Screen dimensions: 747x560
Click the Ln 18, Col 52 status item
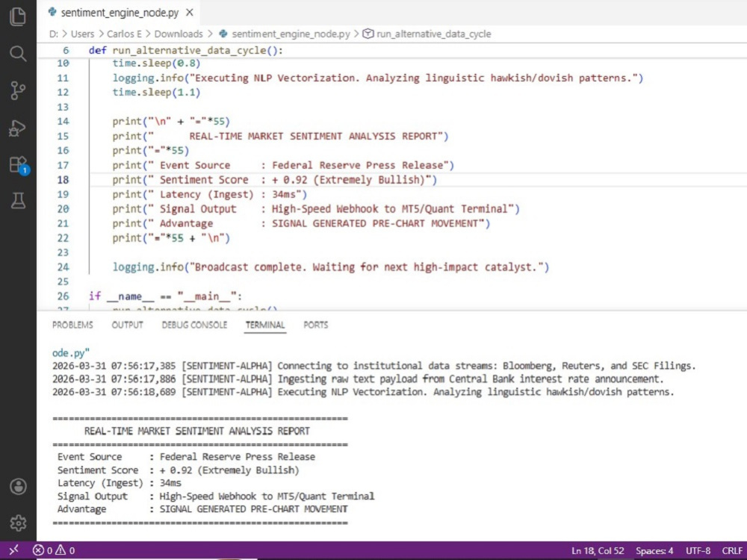point(598,550)
